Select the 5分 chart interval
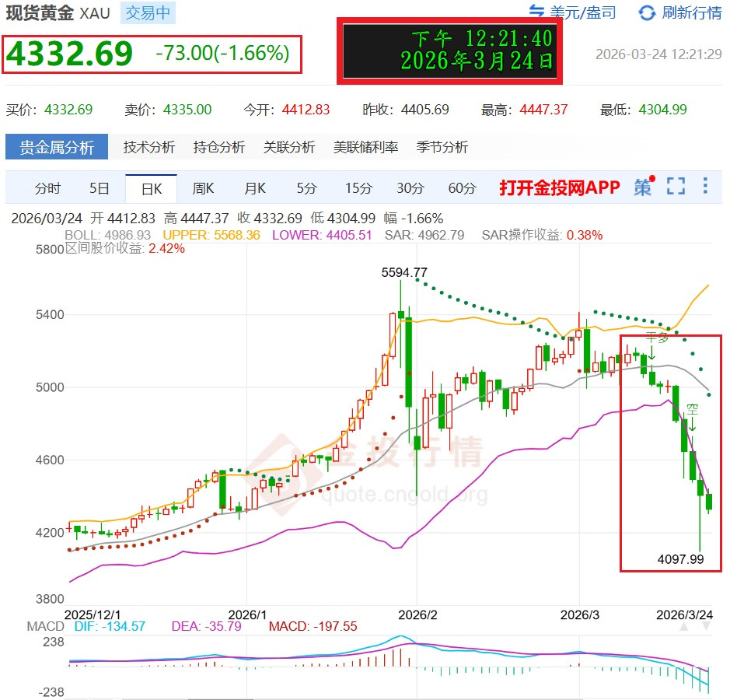Viewport: 737px width, 700px height. [x=306, y=188]
